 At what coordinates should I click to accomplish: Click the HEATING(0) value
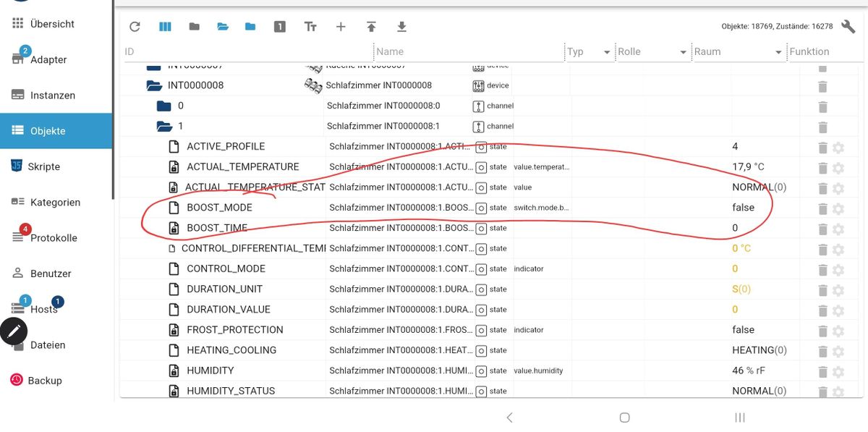[759, 350]
